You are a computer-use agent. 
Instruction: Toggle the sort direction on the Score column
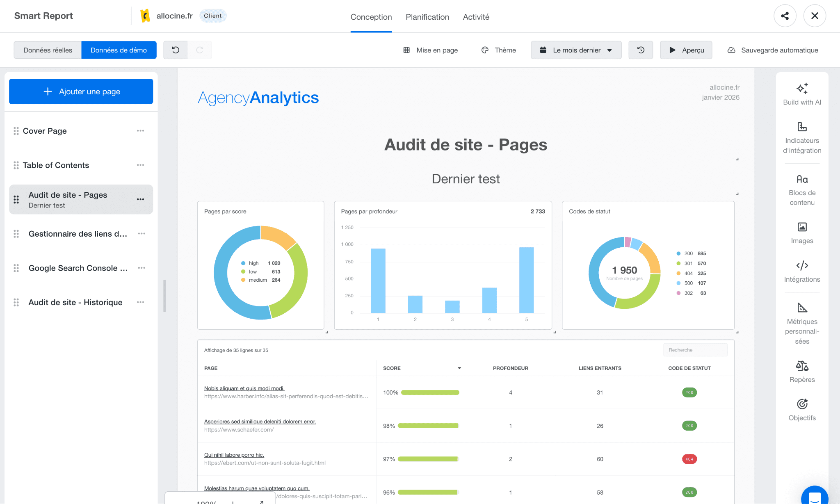[459, 368]
